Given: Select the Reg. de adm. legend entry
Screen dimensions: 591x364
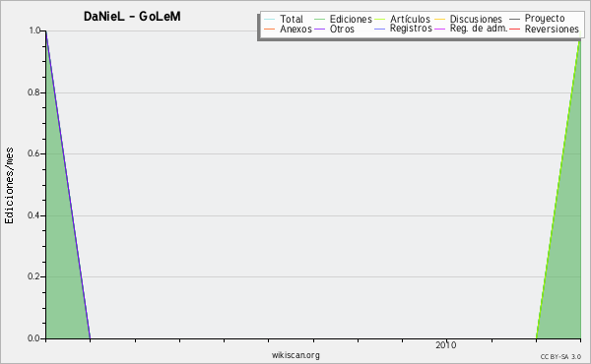Looking at the screenshot, I should pyautogui.click(x=479, y=29).
